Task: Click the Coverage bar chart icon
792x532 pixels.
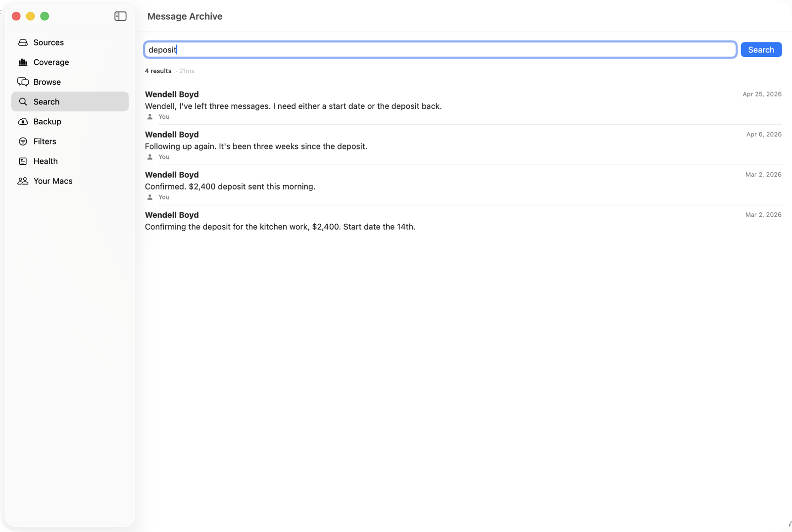Action: tap(23, 62)
